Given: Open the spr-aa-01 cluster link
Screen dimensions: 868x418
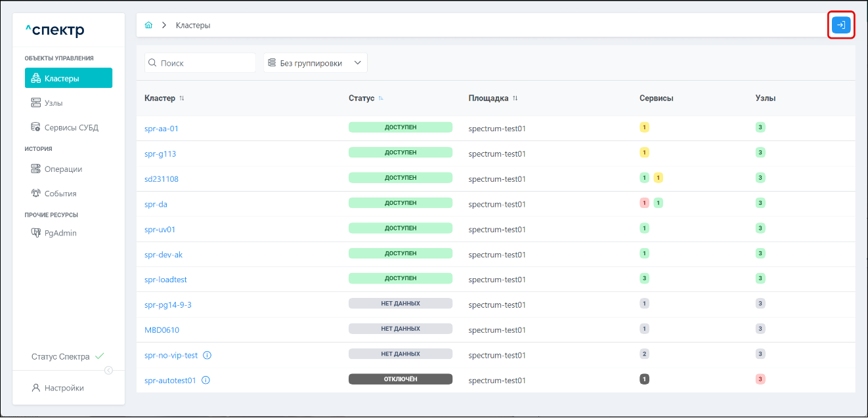Looking at the screenshot, I should point(162,129).
